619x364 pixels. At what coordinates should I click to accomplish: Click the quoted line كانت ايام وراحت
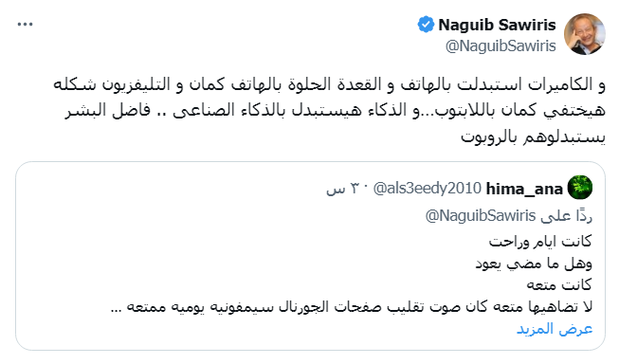coord(540,241)
